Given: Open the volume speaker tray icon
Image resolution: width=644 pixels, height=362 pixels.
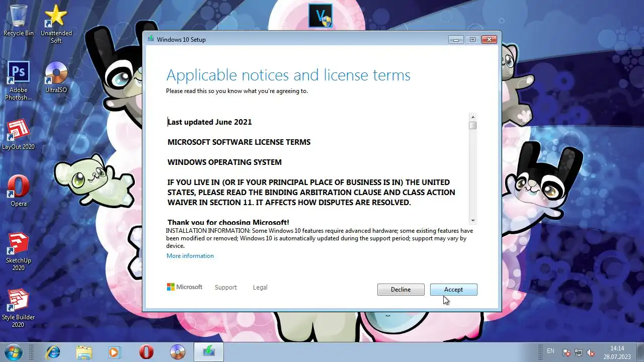Looking at the screenshot, I should (x=591, y=352).
